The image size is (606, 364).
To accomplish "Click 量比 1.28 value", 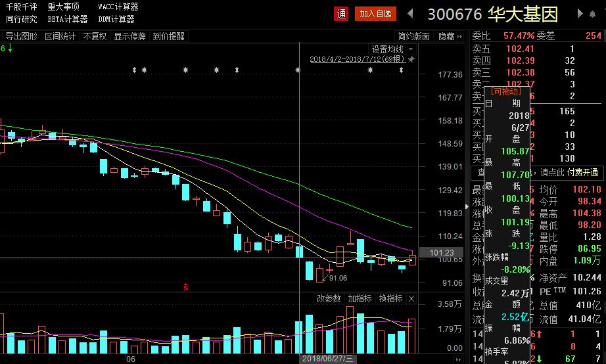I will (592, 237).
